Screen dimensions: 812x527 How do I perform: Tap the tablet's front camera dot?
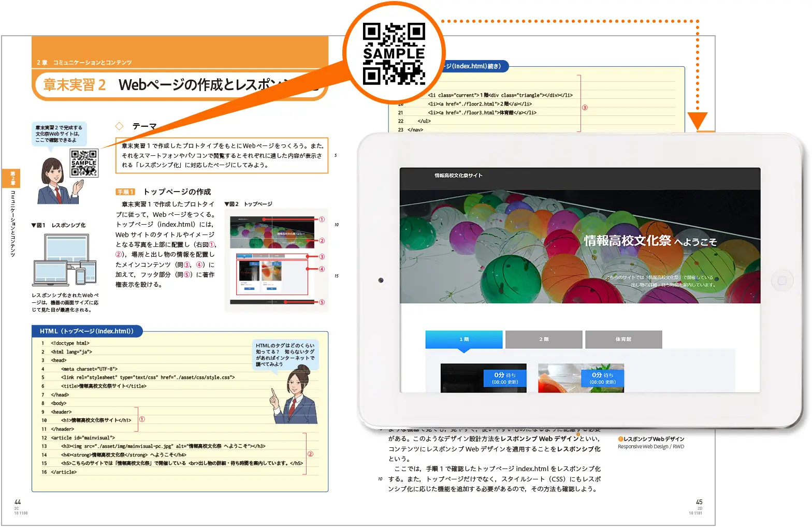pyautogui.click(x=381, y=280)
